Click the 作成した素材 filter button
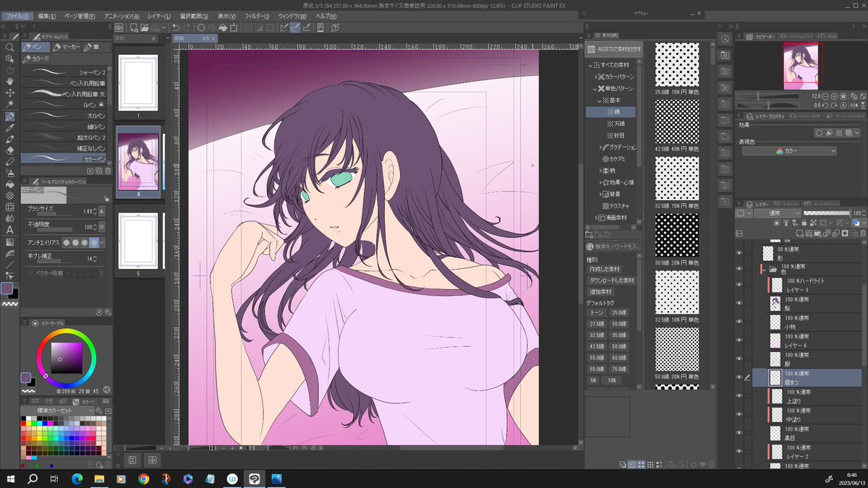Image resolution: width=868 pixels, height=488 pixels. (x=605, y=269)
